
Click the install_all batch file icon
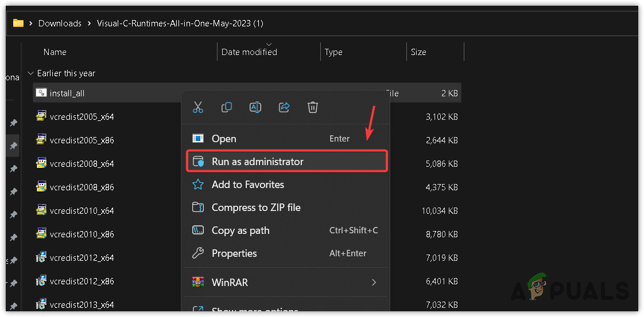[x=41, y=93]
